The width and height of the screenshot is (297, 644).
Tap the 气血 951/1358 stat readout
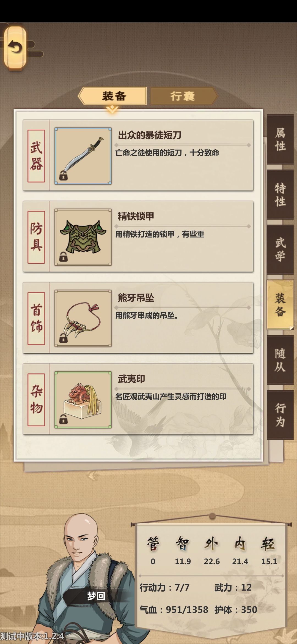pyautogui.click(x=174, y=610)
